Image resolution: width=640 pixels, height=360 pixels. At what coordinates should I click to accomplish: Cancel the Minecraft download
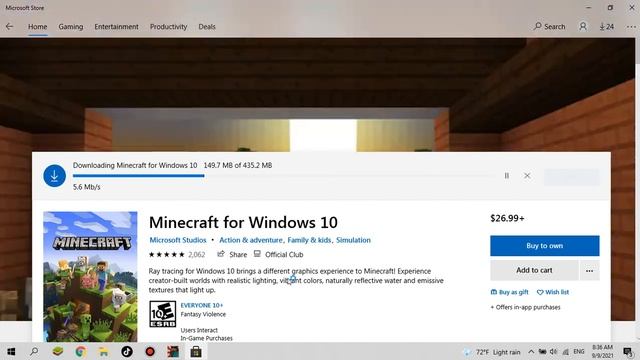tap(527, 176)
